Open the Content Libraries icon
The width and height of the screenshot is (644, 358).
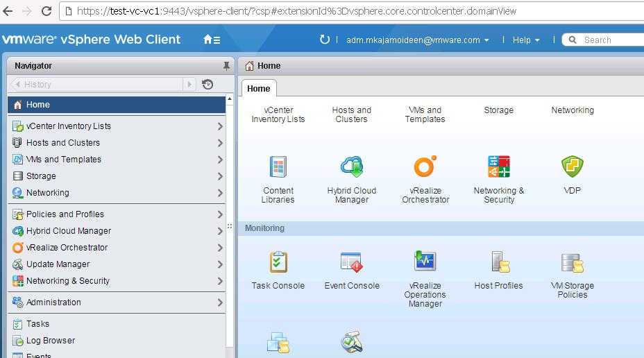click(x=278, y=167)
